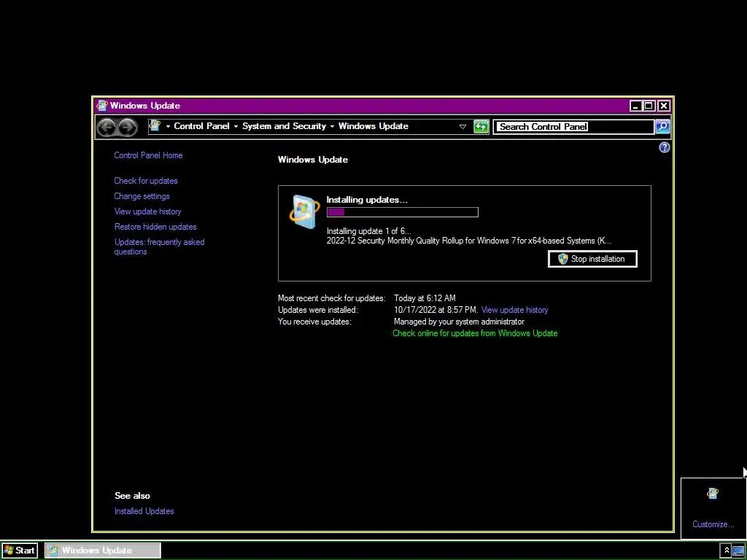The image size is (747, 560).
Task: Click the Show desktop icon in tray
Action: click(x=738, y=550)
